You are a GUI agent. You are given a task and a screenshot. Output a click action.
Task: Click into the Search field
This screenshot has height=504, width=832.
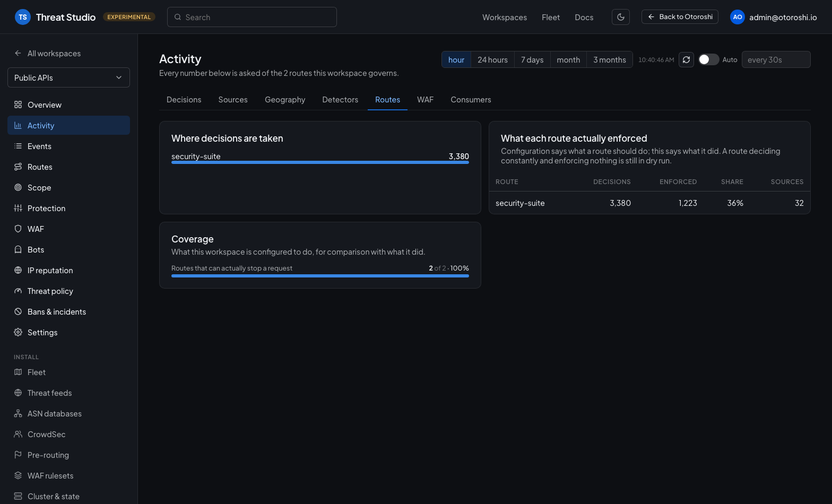pyautogui.click(x=252, y=17)
